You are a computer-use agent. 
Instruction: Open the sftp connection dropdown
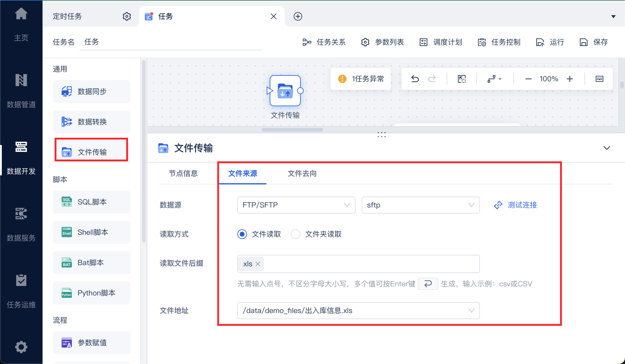(x=420, y=205)
